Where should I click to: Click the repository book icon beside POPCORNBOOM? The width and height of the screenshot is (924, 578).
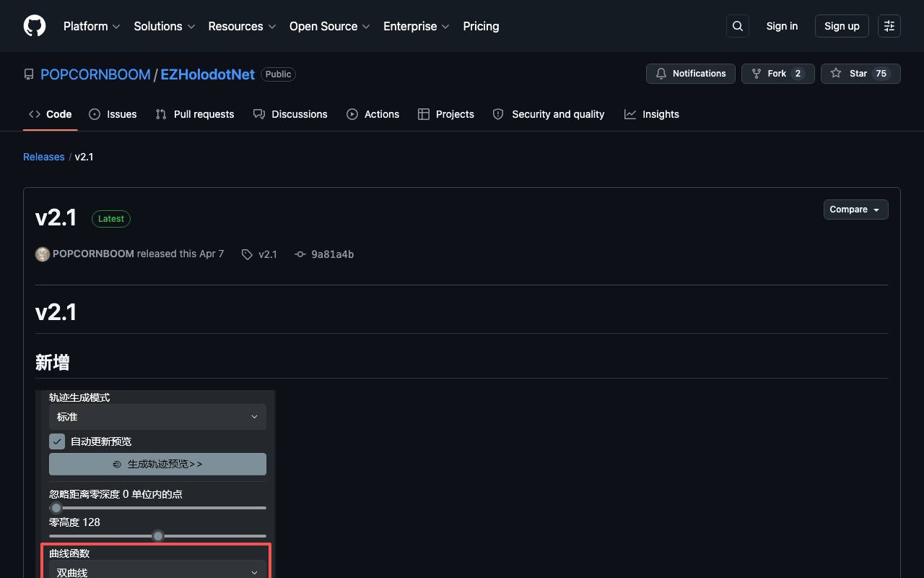pyautogui.click(x=29, y=74)
